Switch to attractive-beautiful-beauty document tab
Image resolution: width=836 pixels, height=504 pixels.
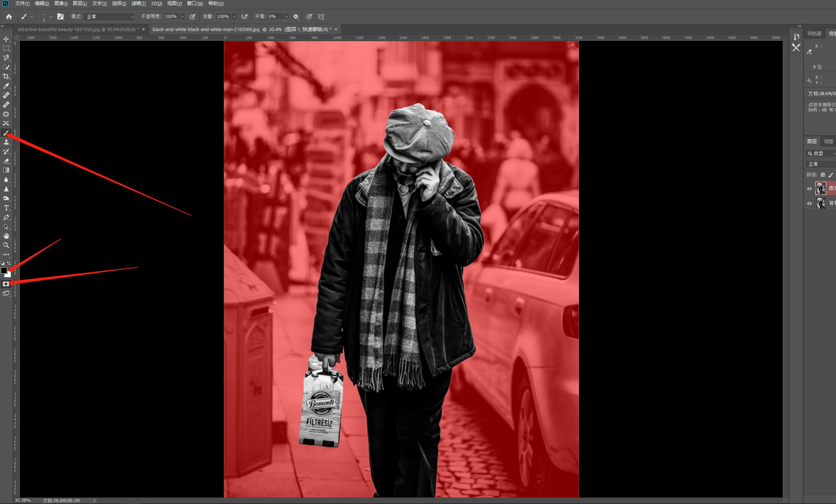coord(78,29)
